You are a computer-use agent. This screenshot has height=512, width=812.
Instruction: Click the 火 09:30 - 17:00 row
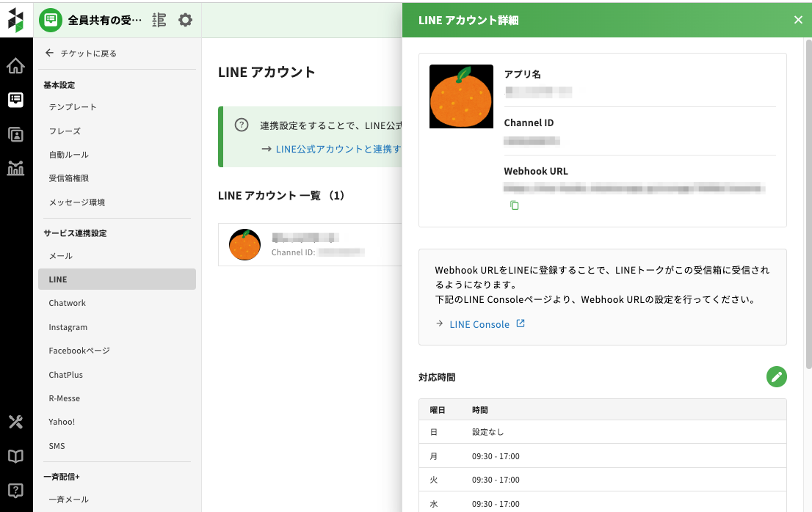click(x=602, y=480)
